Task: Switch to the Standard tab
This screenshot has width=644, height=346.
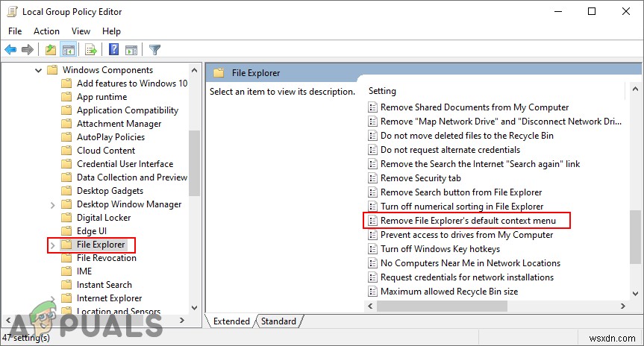Action: [x=278, y=321]
